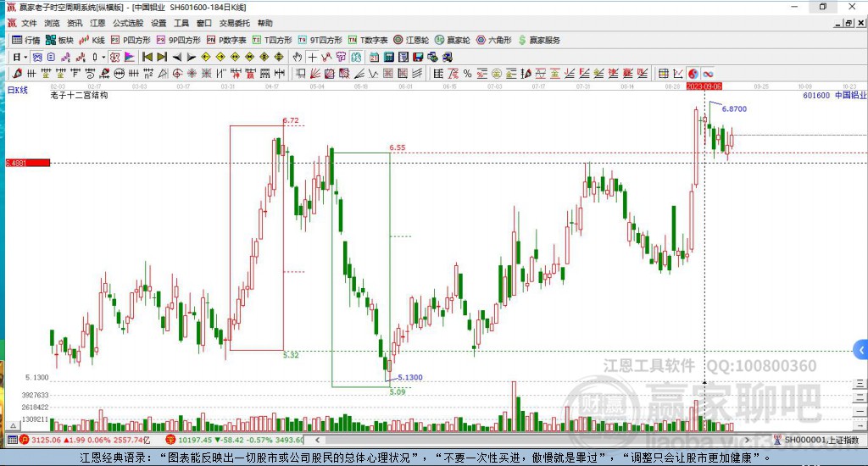
Task: Click the grid table icon before the yin-yang
Action: (664, 74)
